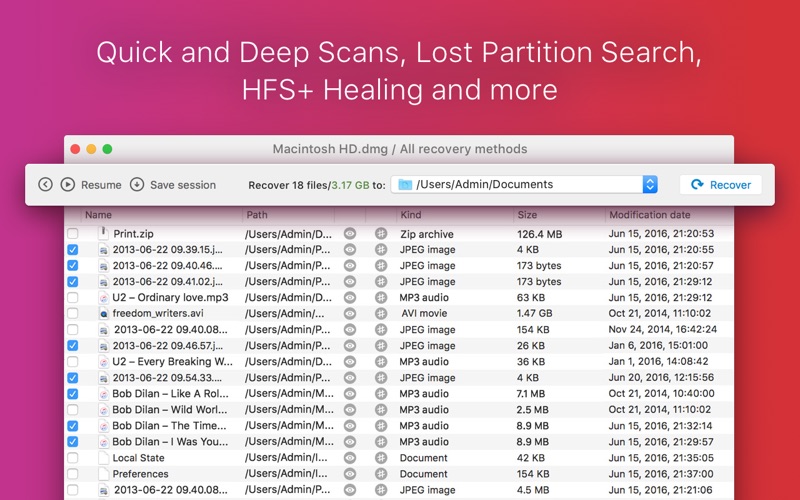The image size is (800, 500).
Task: Click hash icon for Bob Dilan – Wild World row
Action: click(x=381, y=409)
